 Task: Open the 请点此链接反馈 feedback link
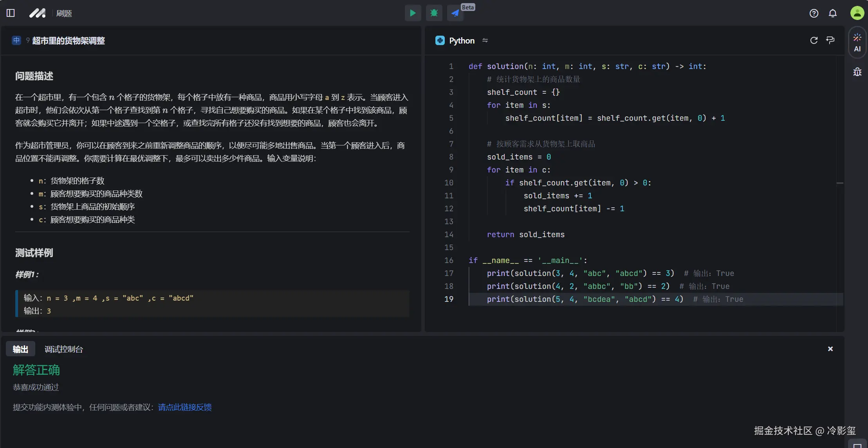[x=184, y=407]
